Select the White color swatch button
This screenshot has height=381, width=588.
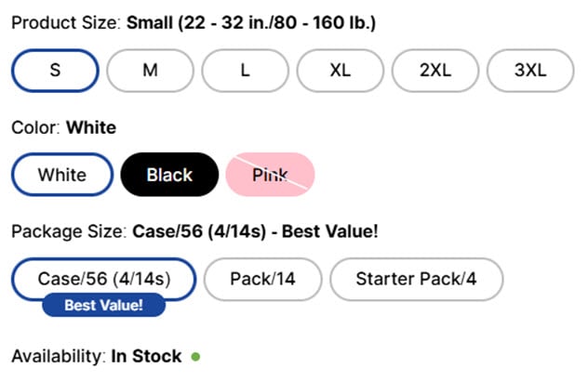coord(61,175)
